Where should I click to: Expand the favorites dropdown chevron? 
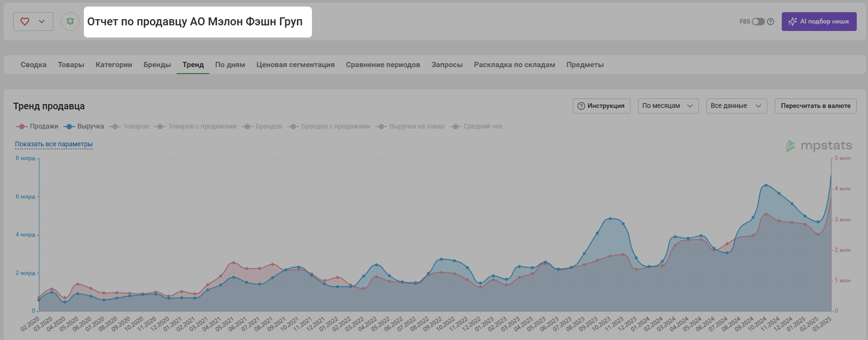point(42,22)
